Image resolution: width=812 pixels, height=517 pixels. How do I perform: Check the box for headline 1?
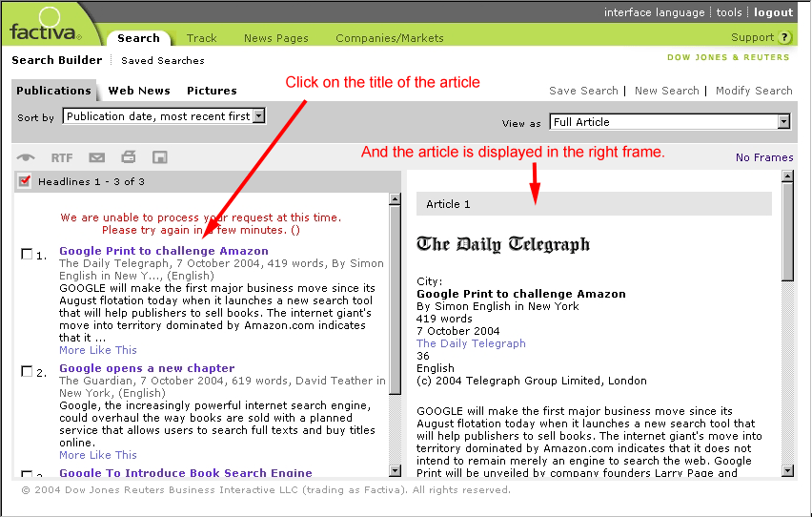coord(27,254)
